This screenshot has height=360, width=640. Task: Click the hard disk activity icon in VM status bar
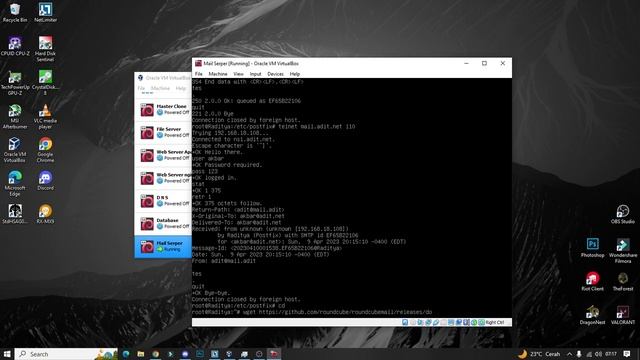click(405, 322)
